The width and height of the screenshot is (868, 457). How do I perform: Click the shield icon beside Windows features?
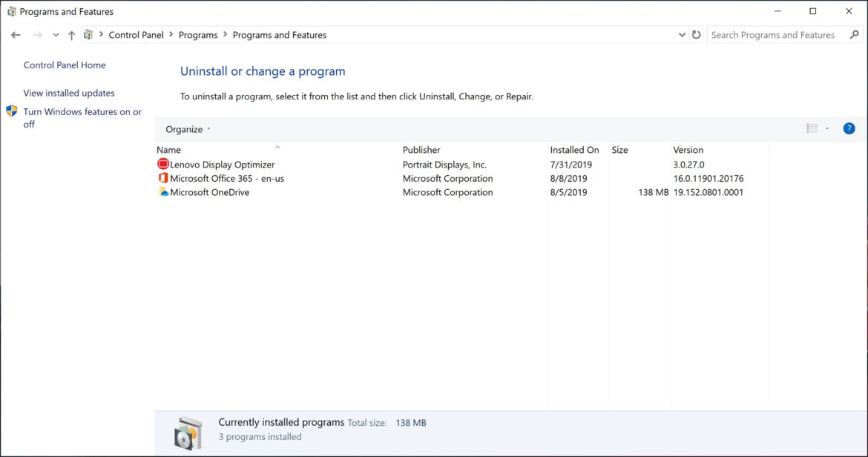pyautogui.click(x=12, y=111)
